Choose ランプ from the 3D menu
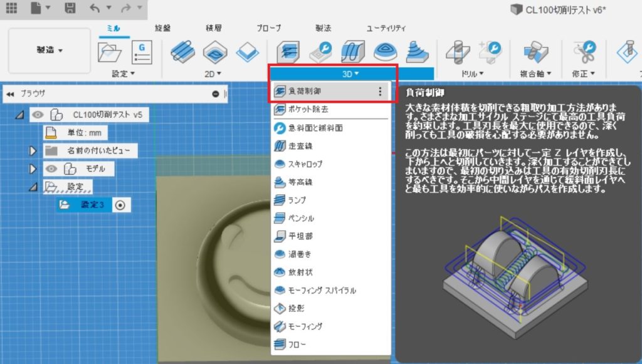 [331, 200]
